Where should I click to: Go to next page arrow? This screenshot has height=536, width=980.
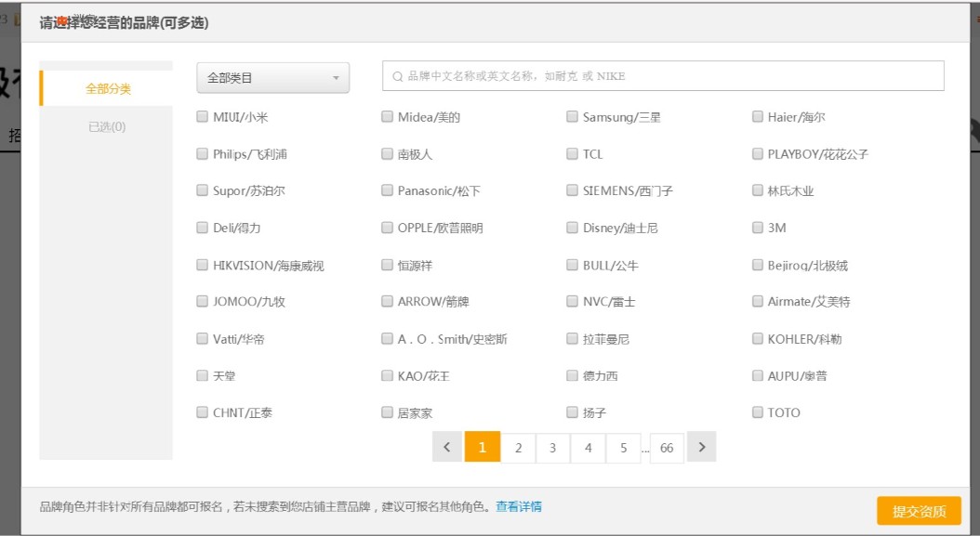pyautogui.click(x=701, y=447)
